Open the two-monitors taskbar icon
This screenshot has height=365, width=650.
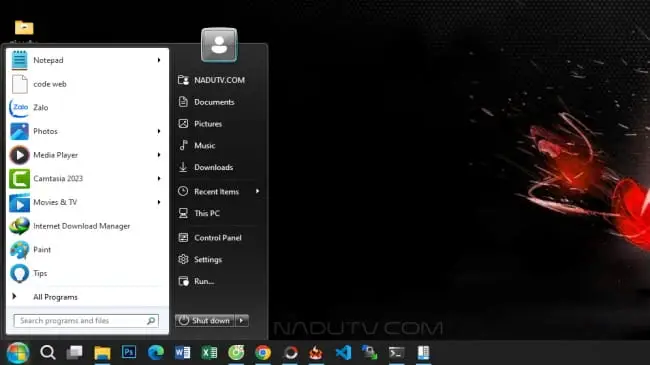(x=369, y=353)
